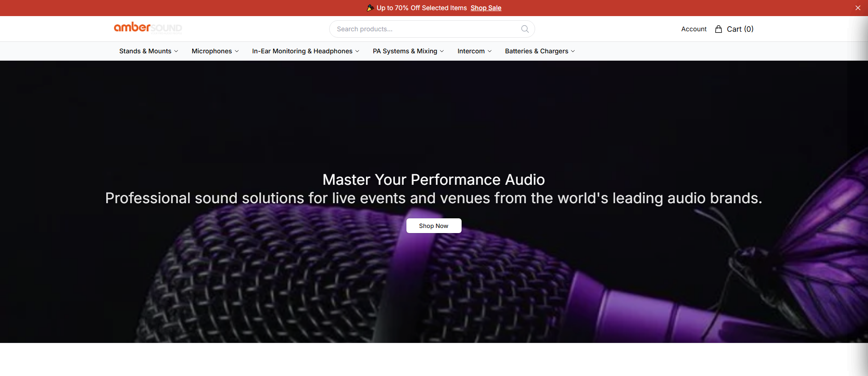The height and width of the screenshot is (376, 868).
Task: Open the Shop Sale link
Action: pos(486,8)
